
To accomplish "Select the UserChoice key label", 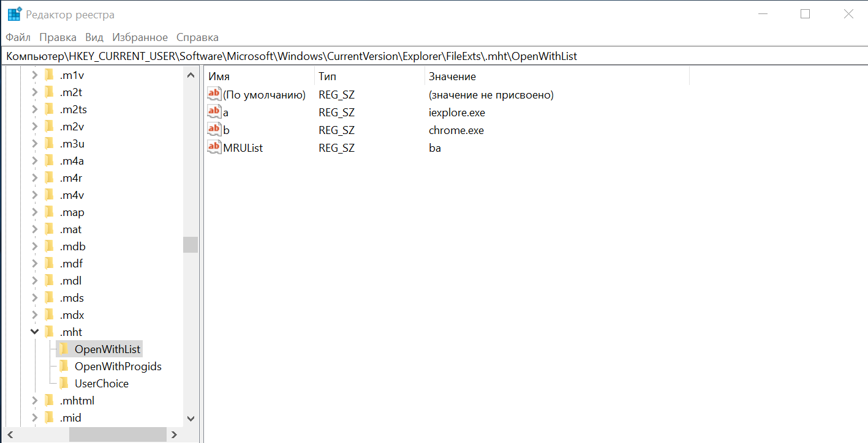I will pyautogui.click(x=102, y=384).
